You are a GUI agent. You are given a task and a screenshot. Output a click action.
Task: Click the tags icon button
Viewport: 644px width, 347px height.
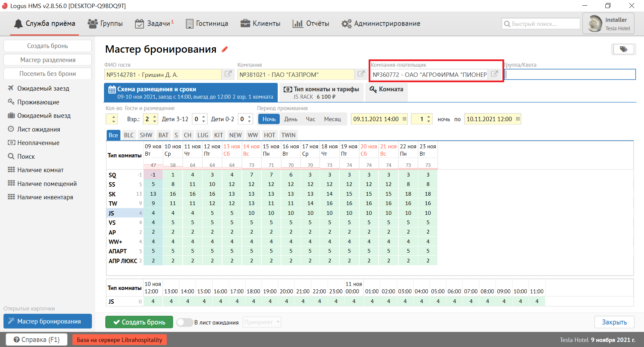tap(623, 49)
